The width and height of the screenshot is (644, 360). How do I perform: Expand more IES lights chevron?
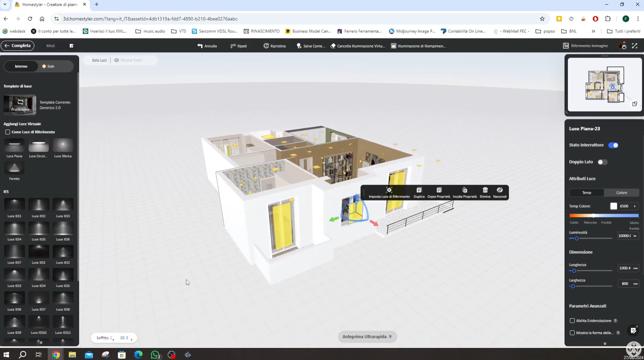point(41,342)
